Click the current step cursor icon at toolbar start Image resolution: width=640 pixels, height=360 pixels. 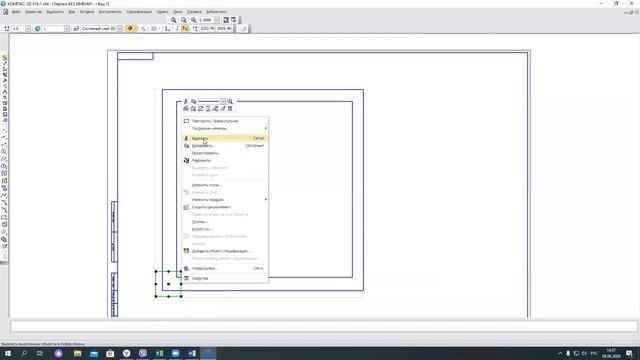coord(7,29)
